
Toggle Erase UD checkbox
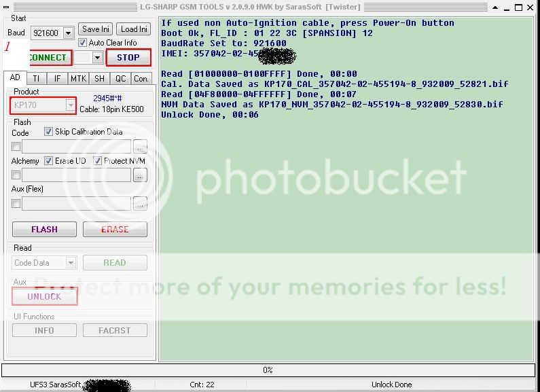point(48,161)
